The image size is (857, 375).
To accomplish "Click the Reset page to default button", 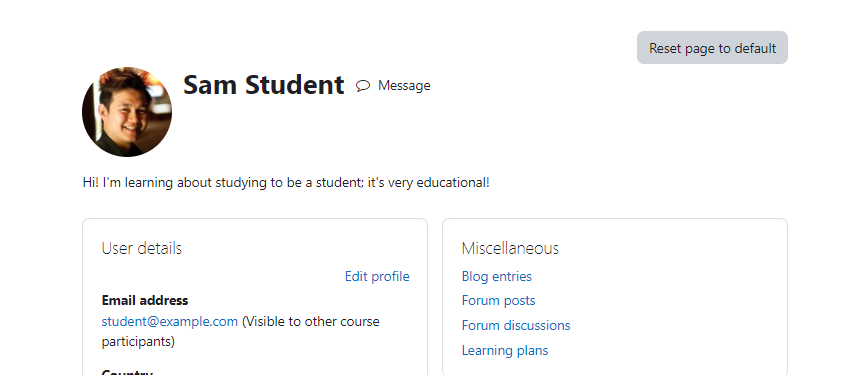I will click(712, 48).
